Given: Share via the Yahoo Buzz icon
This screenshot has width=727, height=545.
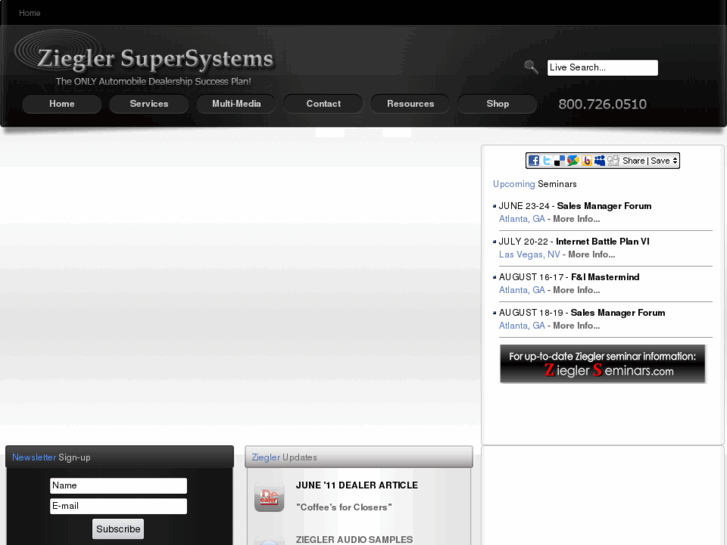Looking at the screenshot, I should pos(587,160).
